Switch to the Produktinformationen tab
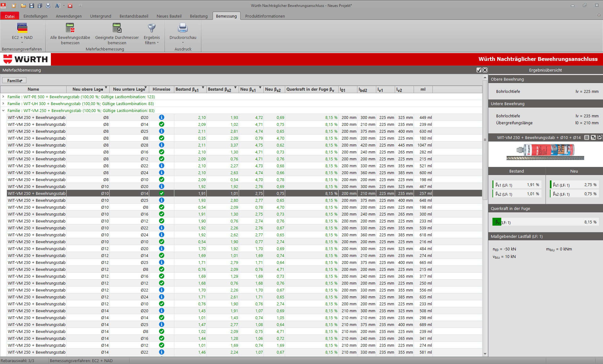 265,16
